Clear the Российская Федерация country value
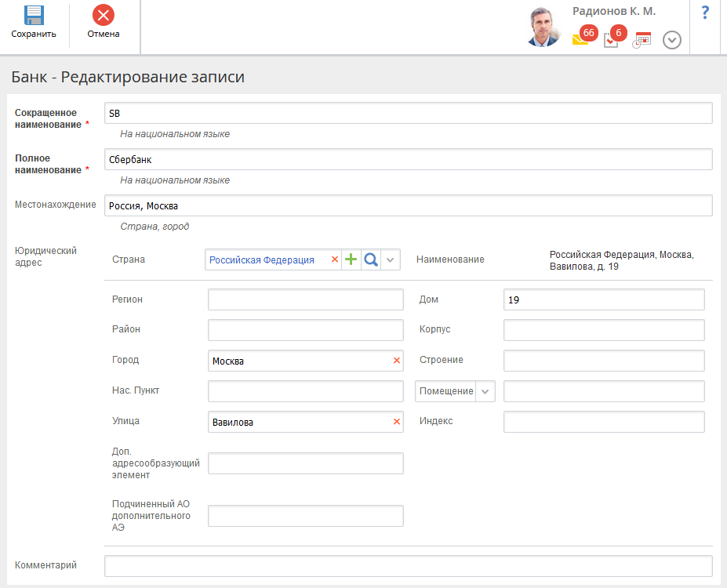This screenshot has height=588, width=727. [335, 260]
